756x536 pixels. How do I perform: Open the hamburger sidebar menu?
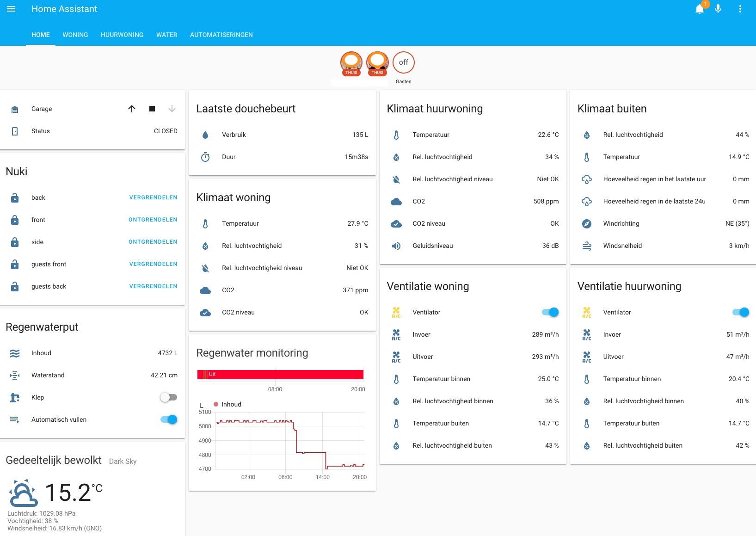point(11,9)
